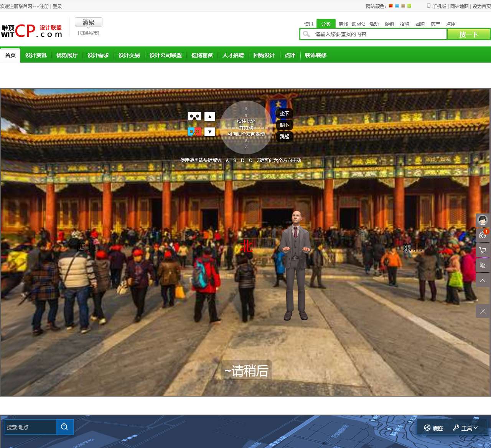Click the 躺下 lie down button
Image resolution: width=491 pixels, height=448 pixels.
pos(285,125)
